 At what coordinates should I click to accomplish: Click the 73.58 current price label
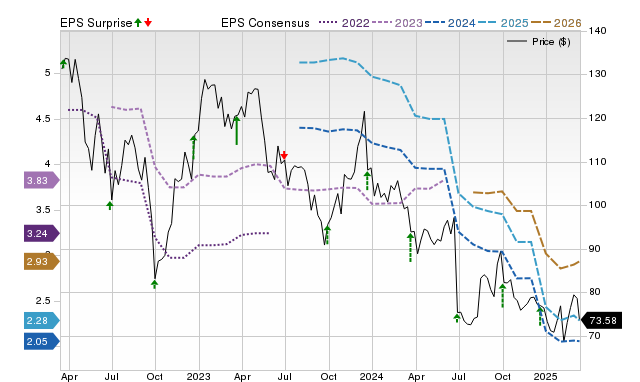coord(601,320)
